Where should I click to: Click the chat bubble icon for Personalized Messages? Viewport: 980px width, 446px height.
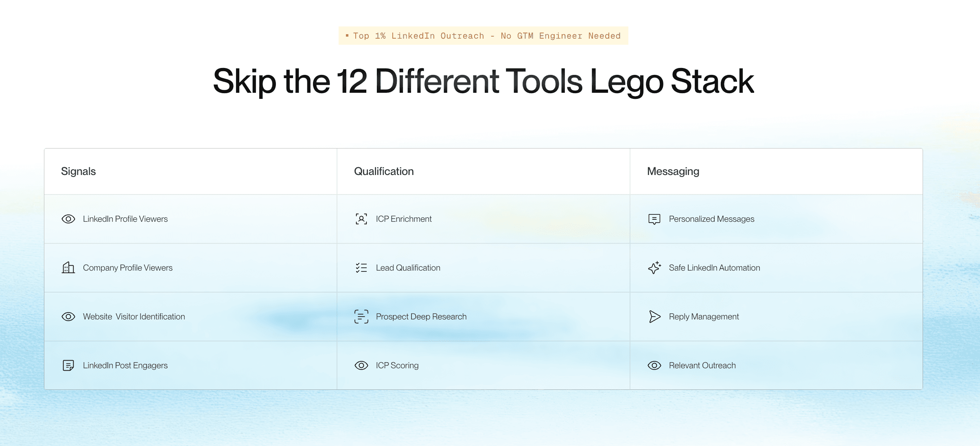(654, 219)
